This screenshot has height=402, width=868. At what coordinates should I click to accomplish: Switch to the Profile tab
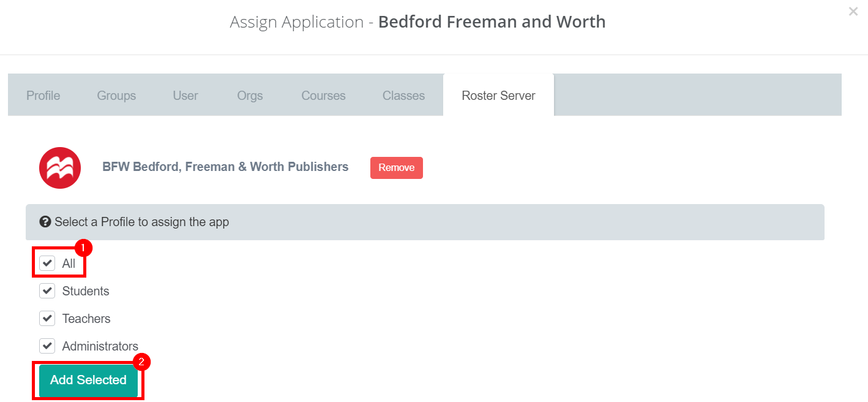pyautogui.click(x=43, y=95)
